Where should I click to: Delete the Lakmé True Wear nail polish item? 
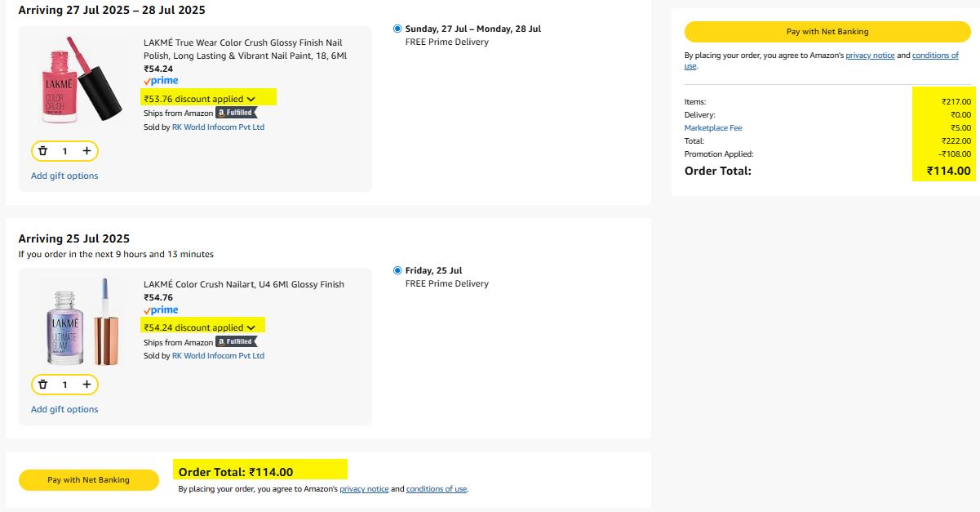point(43,151)
